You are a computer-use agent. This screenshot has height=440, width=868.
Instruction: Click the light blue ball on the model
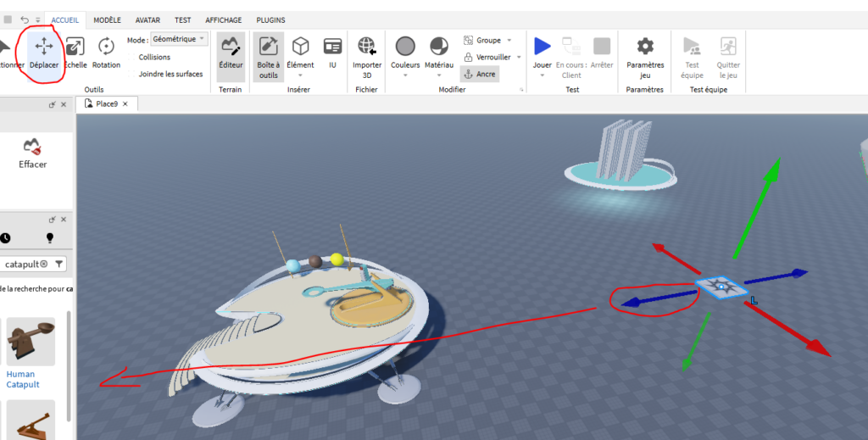click(293, 265)
